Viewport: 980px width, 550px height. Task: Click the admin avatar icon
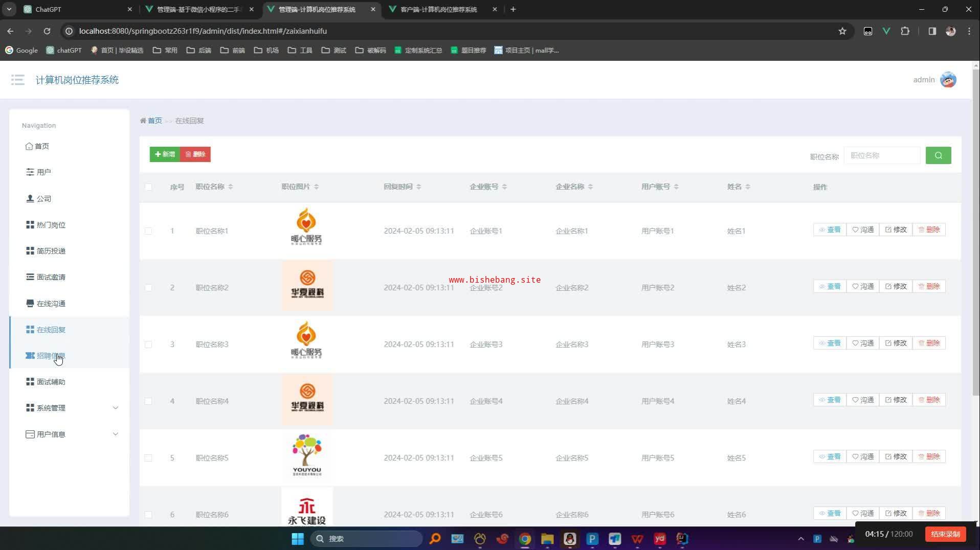(x=948, y=80)
